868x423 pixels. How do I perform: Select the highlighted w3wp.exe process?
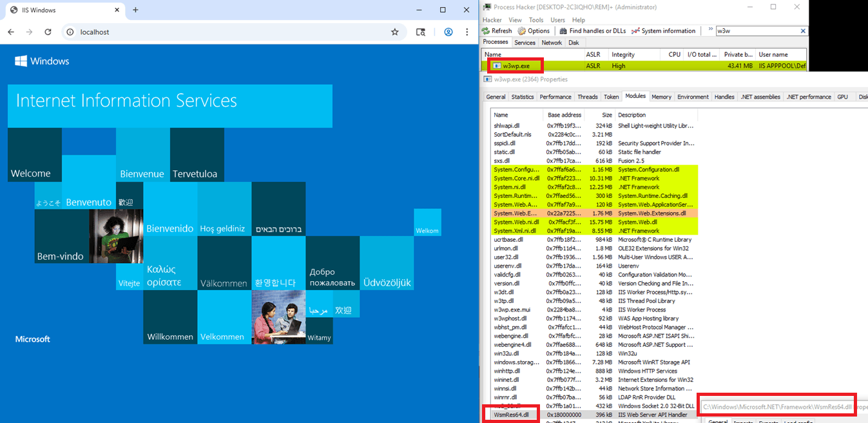pos(515,64)
